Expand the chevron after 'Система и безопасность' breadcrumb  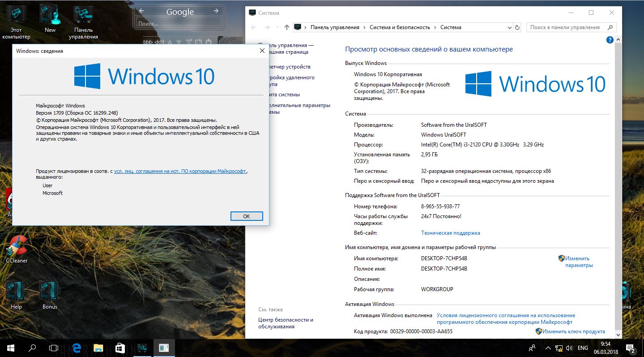point(435,27)
